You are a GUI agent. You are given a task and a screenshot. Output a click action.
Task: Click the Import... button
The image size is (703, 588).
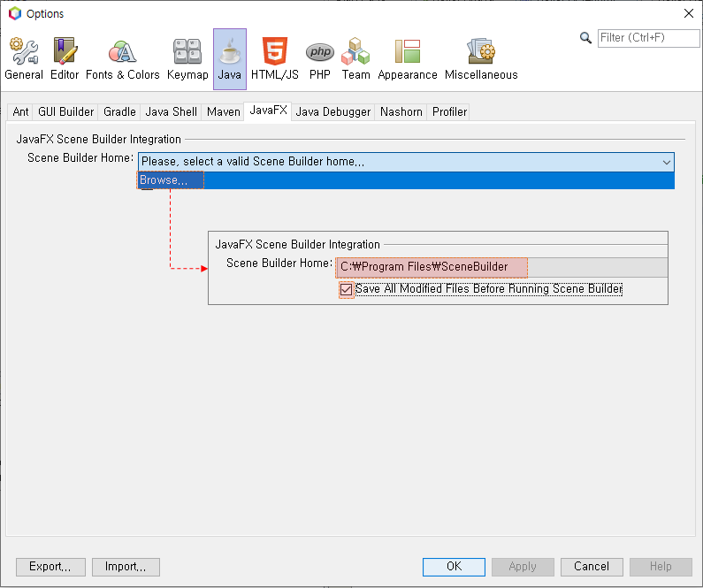click(x=126, y=567)
